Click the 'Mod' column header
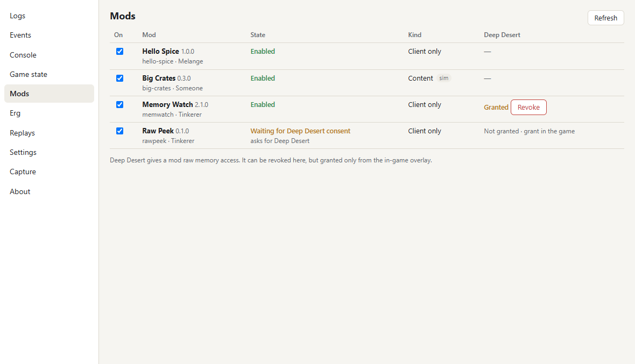Screen dimensions: 635x364 click(149, 35)
